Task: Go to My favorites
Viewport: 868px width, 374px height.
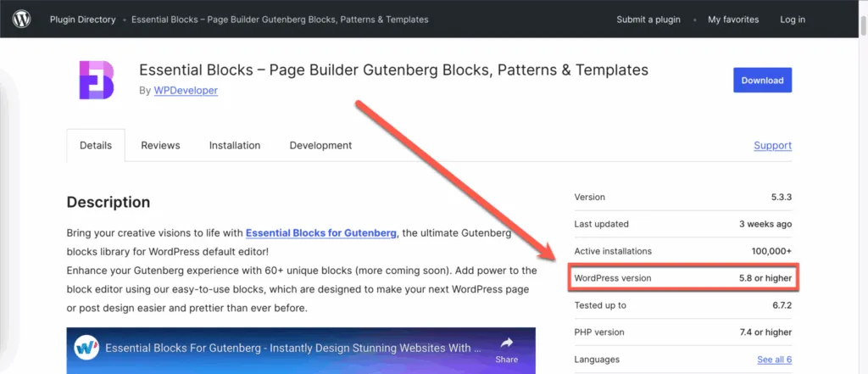Action: click(x=733, y=20)
